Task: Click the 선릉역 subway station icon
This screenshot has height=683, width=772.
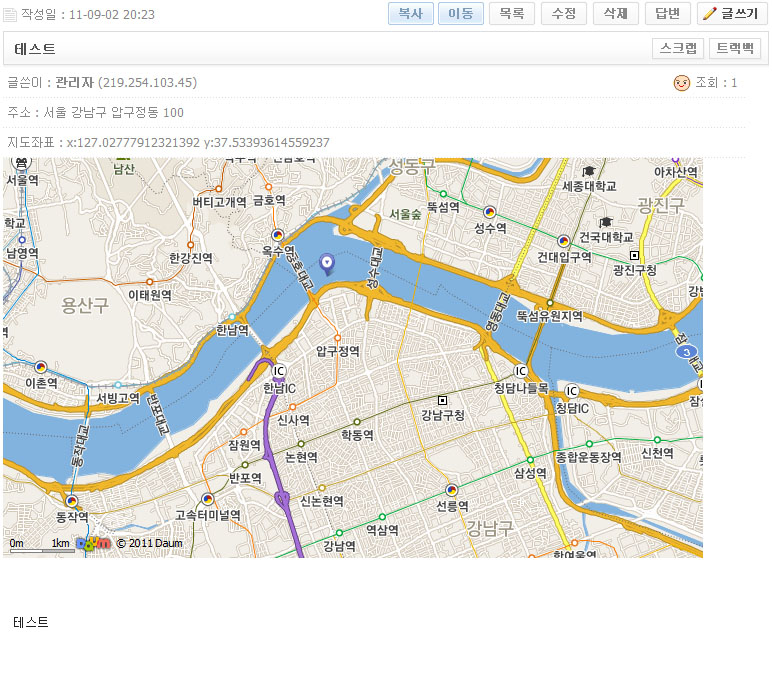Action: pyautogui.click(x=451, y=490)
